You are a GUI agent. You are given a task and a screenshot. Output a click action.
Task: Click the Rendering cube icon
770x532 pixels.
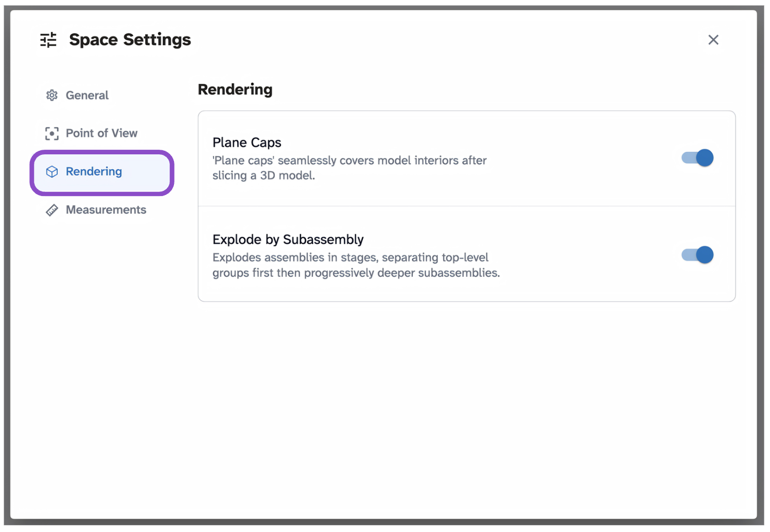point(51,172)
